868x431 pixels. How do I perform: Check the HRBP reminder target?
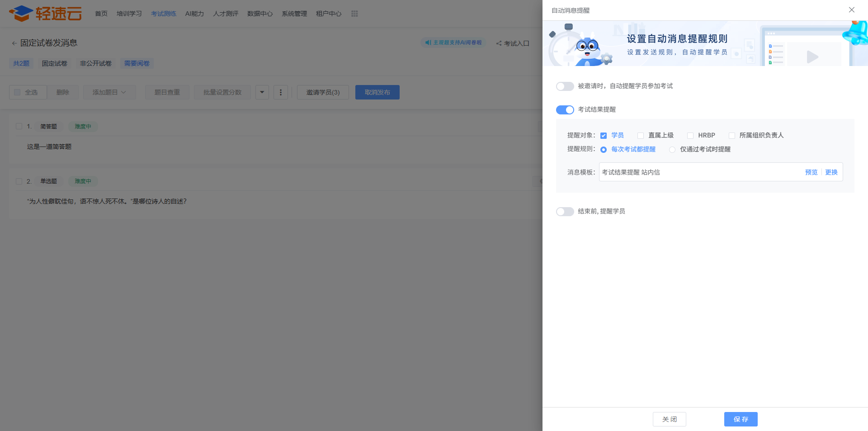point(690,136)
